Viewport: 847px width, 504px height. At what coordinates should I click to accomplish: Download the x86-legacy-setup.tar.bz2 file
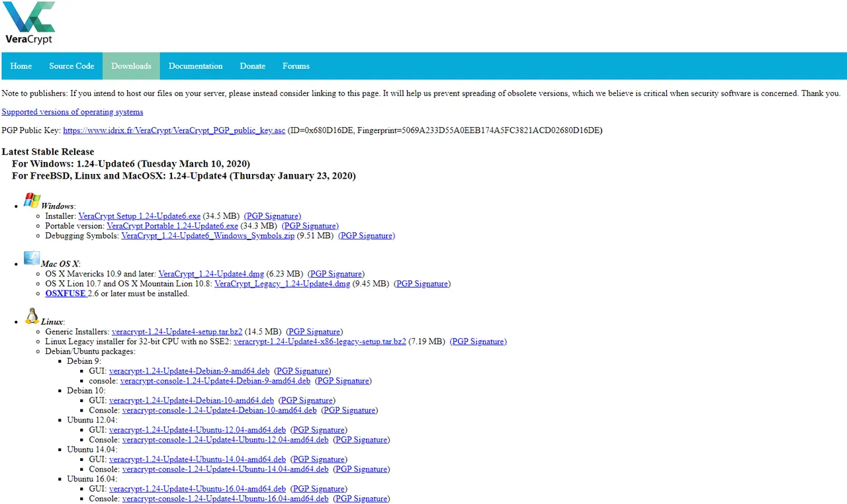[320, 341]
